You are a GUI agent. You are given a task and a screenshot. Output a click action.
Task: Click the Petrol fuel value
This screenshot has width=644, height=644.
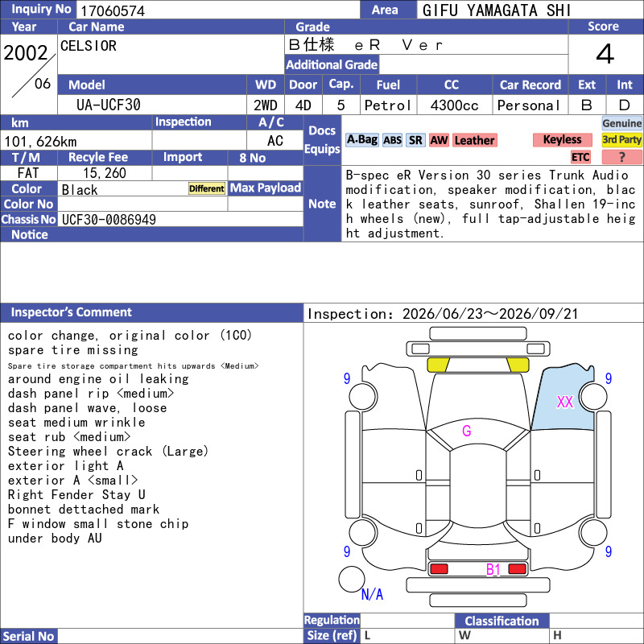click(388, 105)
